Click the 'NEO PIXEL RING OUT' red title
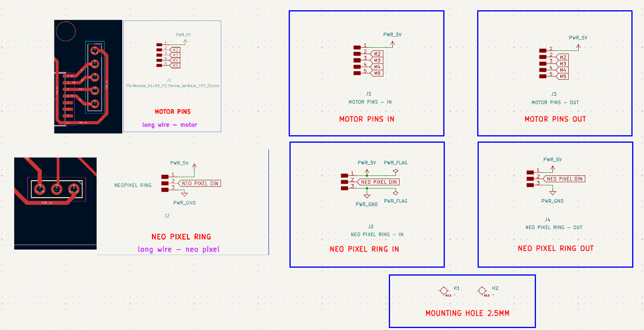The width and height of the screenshot is (644, 330). tap(556, 248)
